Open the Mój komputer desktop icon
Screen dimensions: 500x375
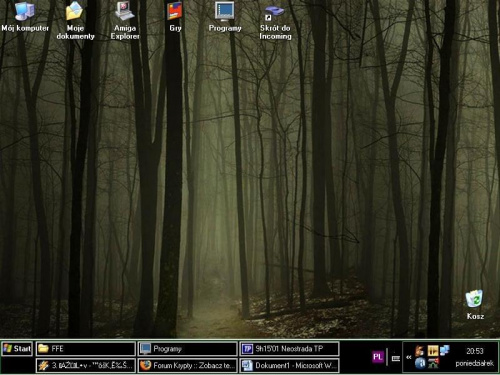[x=25, y=17]
